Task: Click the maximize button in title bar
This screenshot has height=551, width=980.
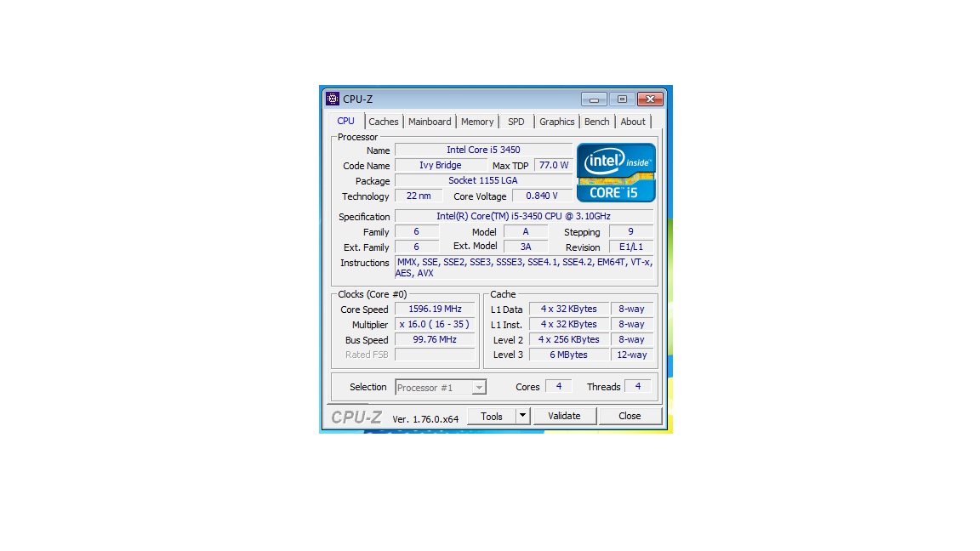Action: (x=622, y=99)
